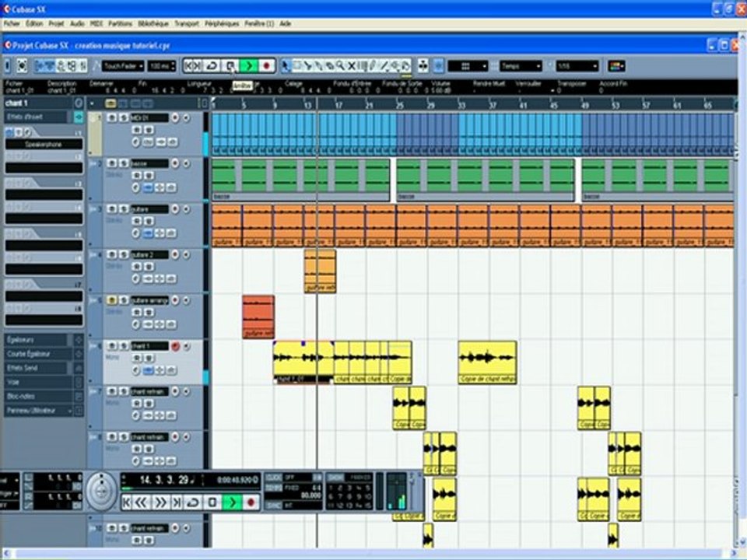Open the Temps grid type dropdown
Screen dimensions: 747x560
[521, 65]
